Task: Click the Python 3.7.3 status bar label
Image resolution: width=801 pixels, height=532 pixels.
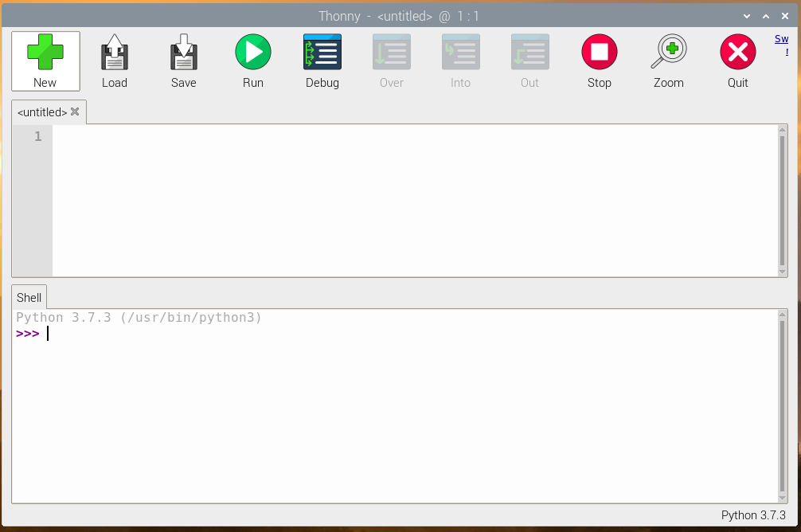Action: [x=753, y=515]
